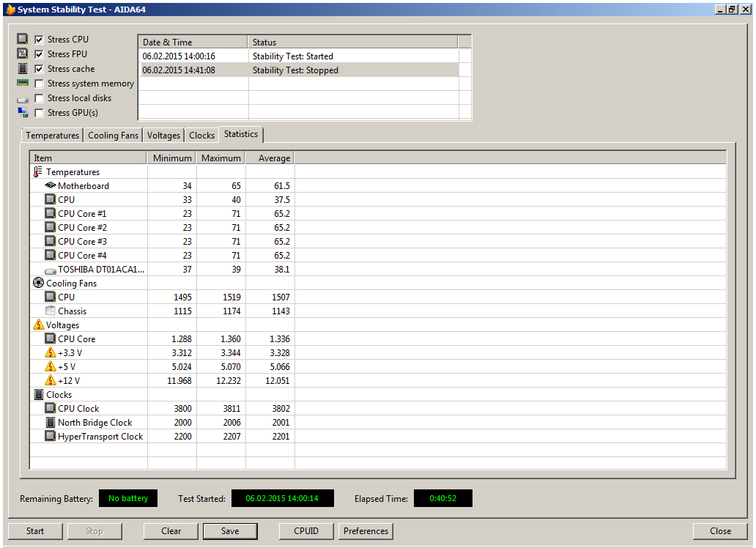Image resolution: width=756 pixels, height=548 pixels.
Task: Click the Stress CPU chip icon
Action: coord(22,39)
